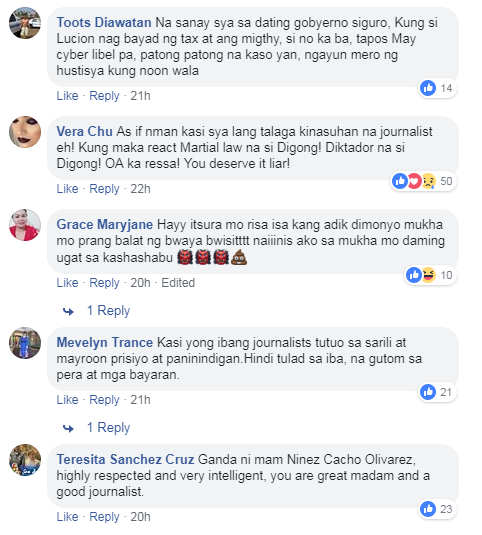Click like reaction icon on Mevelyn Trance's comment
The image size is (482, 535).
click(428, 392)
